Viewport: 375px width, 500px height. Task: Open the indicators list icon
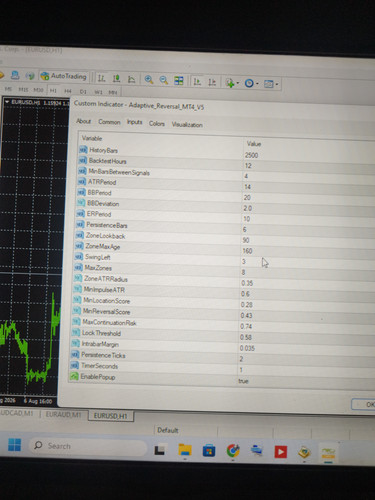point(230,83)
